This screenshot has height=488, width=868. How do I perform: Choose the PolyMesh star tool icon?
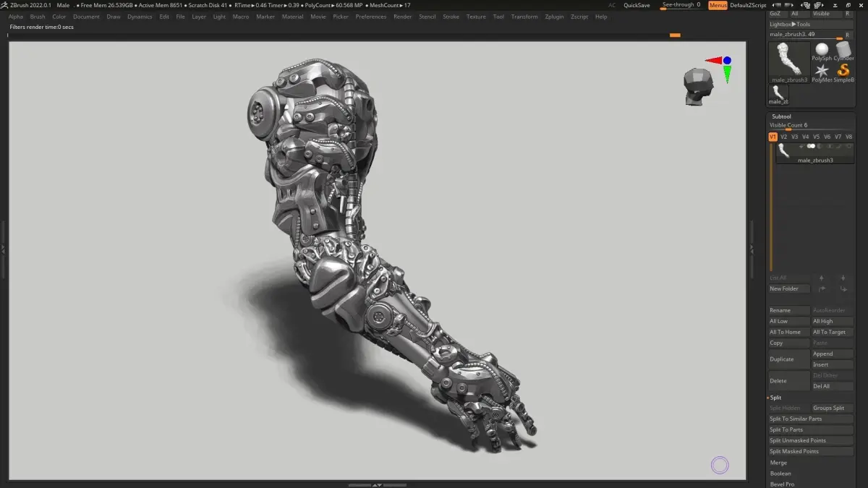click(822, 72)
